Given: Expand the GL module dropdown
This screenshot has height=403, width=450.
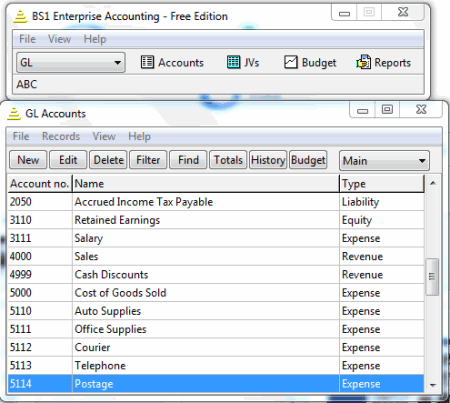Looking at the screenshot, I should [71, 62].
